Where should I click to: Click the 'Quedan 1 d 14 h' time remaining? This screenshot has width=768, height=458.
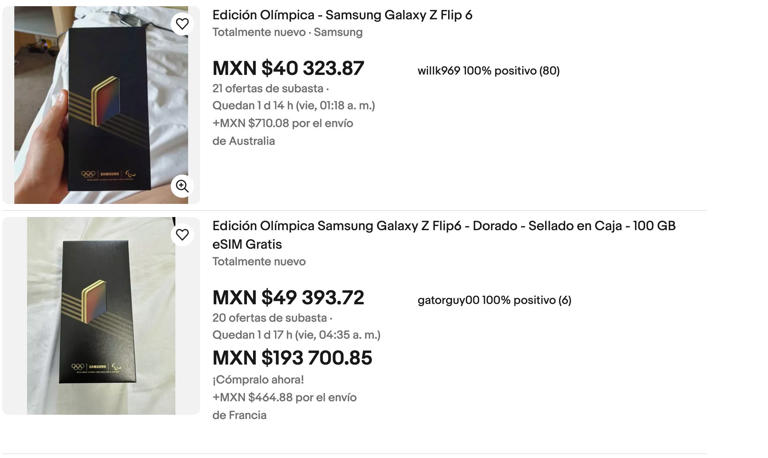coord(293,106)
